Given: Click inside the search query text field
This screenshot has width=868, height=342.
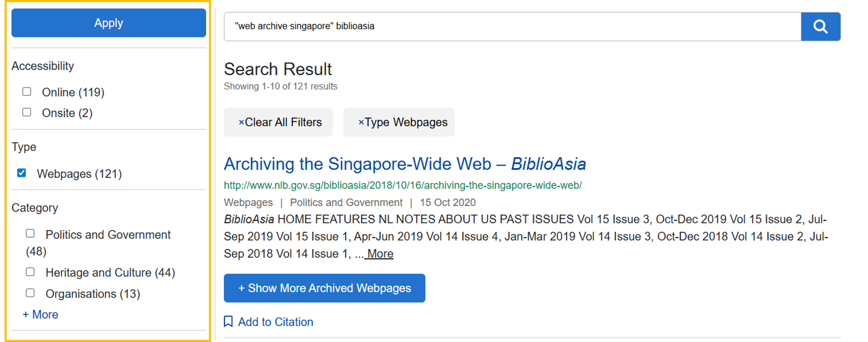Looking at the screenshot, I should click(x=505, y=26).
